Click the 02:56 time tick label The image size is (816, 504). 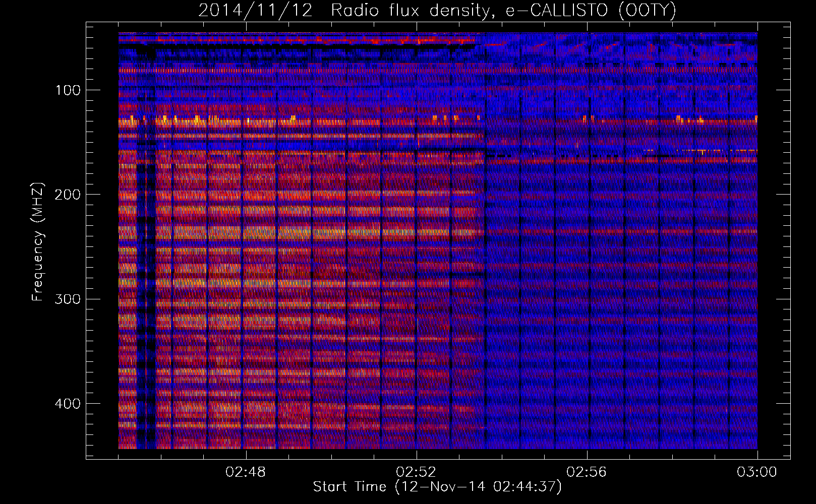[x=587, y=472]
